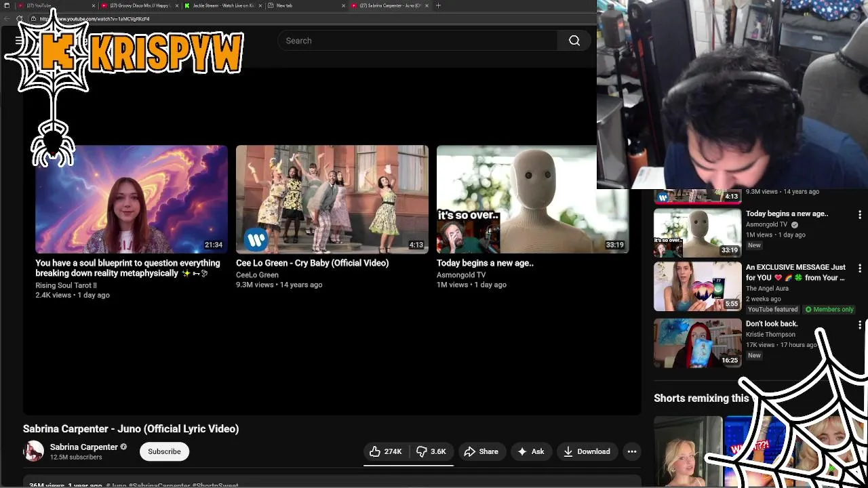Image resolution: width=868 pixels, height=488 pixels.
Task: Dislike the video showing 3.6K
Action: [x=431, y=451]
